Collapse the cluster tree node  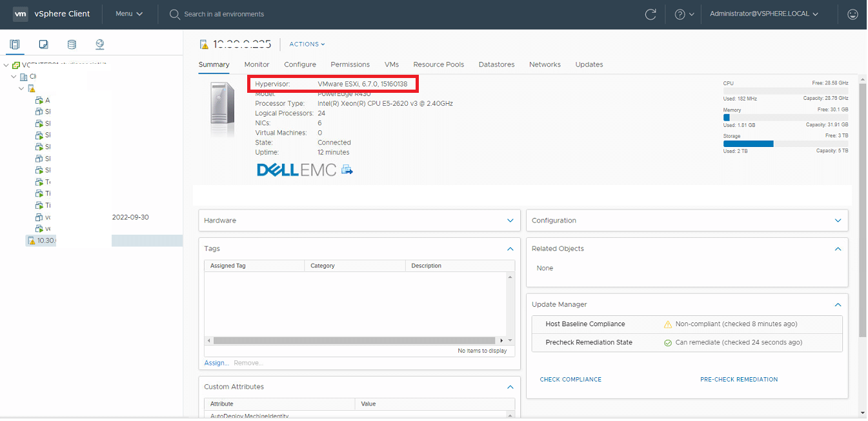pyautogui.click(x=21, y=88)
